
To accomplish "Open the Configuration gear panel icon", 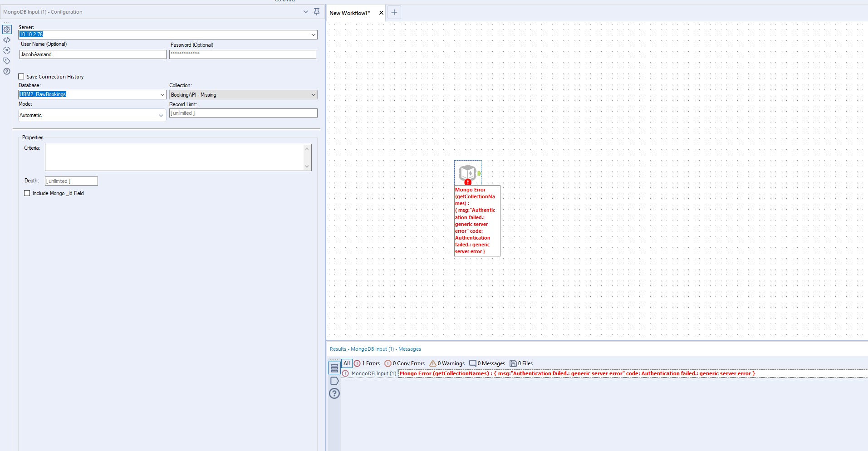I will (7, 29).
